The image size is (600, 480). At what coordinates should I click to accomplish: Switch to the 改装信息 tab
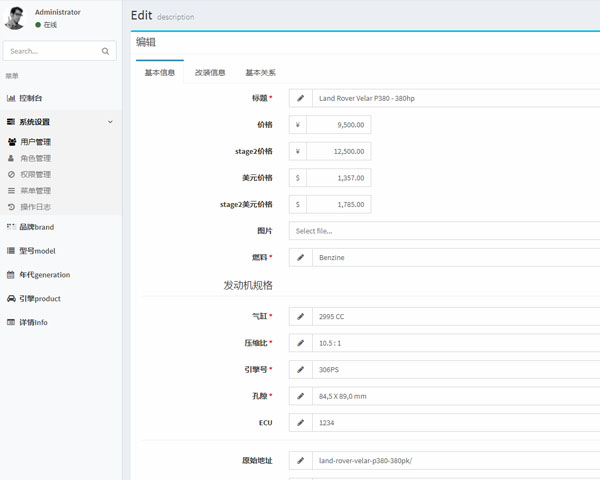click(210, 73)
